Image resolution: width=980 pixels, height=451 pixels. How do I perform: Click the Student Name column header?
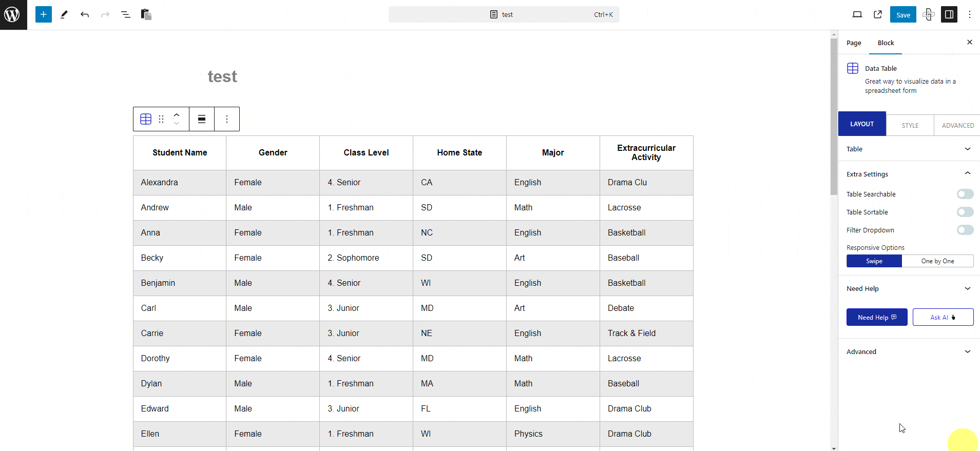(x=180, y=152)
